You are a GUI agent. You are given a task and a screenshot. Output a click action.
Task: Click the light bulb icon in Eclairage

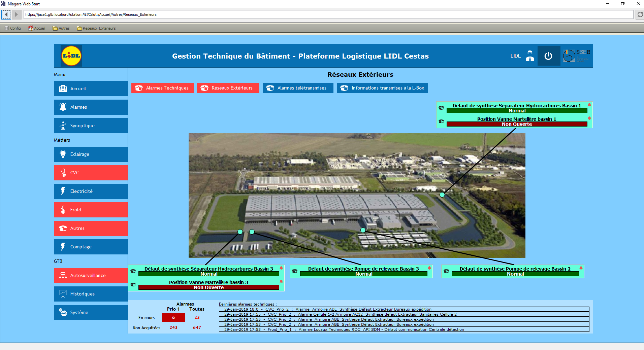pos(63,154)
